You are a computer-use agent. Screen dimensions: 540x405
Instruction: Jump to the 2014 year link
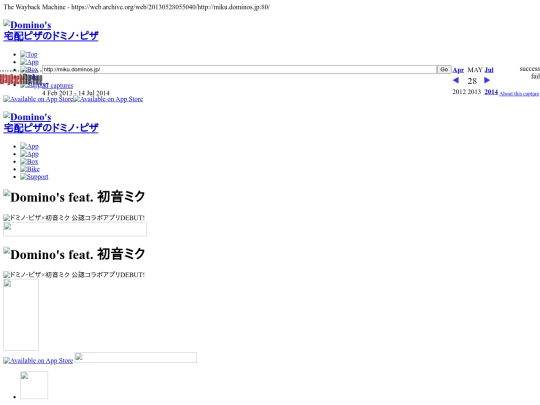[491, 92]
